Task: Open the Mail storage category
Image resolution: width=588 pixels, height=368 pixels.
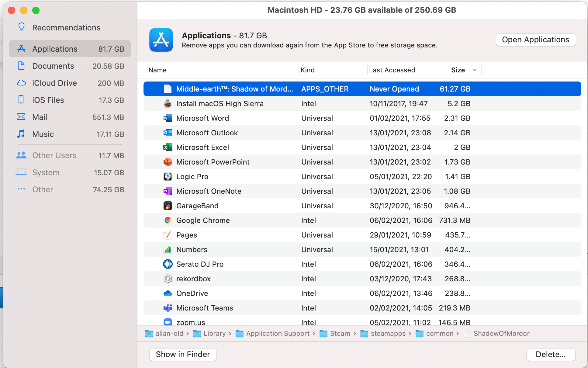Action: pyautogui.click(x=40, y=117)
